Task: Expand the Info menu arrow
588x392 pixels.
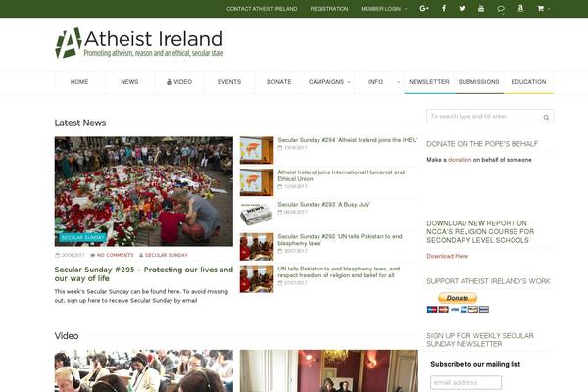Action: click(x=398, y=82)
